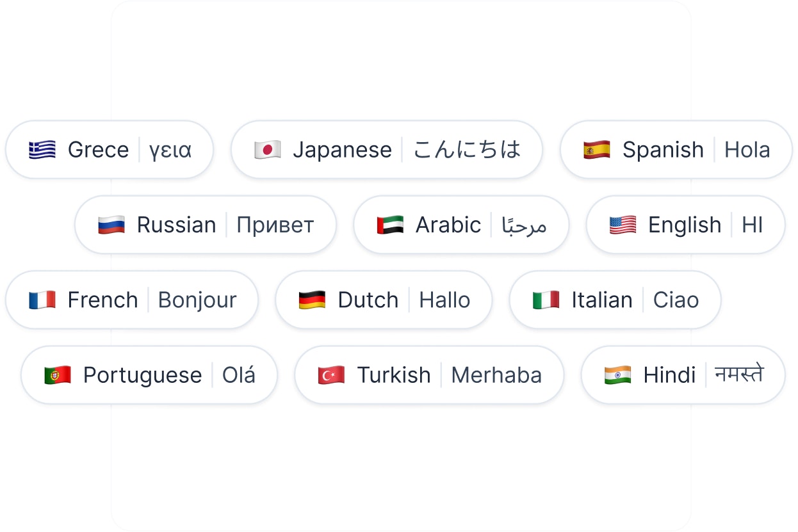The width and height of the screenshot is (798, 532).
Task: Click the Turkish flag icon
Action: point(332,375)
